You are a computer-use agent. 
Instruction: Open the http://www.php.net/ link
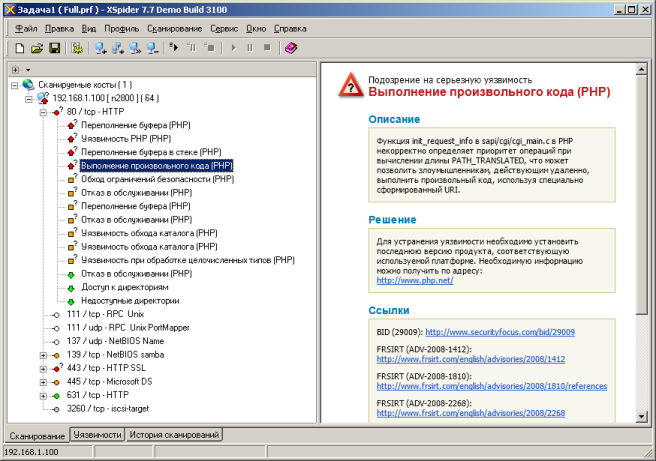pos(415,281)
